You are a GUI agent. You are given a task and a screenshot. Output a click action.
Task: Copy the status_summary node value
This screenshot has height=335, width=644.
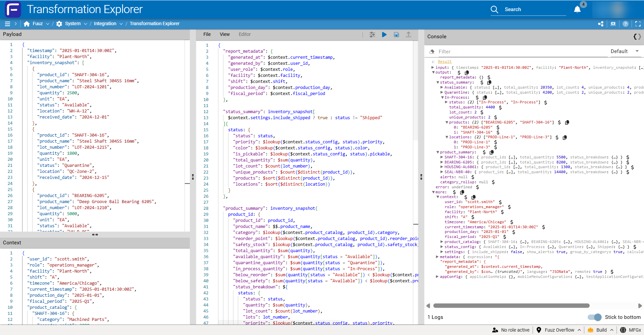(489, 82)
